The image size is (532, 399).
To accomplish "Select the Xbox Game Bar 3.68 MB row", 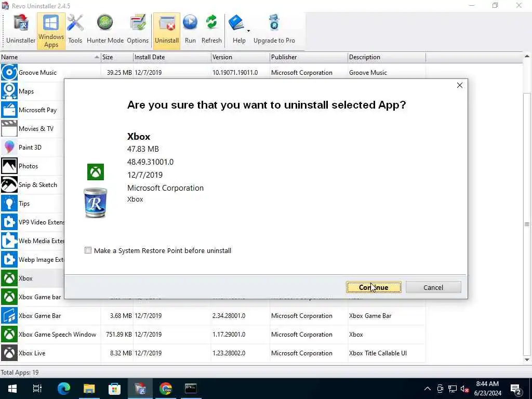I will point(212,315).
